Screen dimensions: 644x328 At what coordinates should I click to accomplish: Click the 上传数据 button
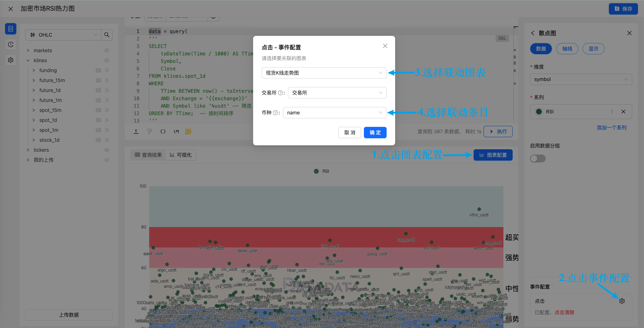[69, 315]
